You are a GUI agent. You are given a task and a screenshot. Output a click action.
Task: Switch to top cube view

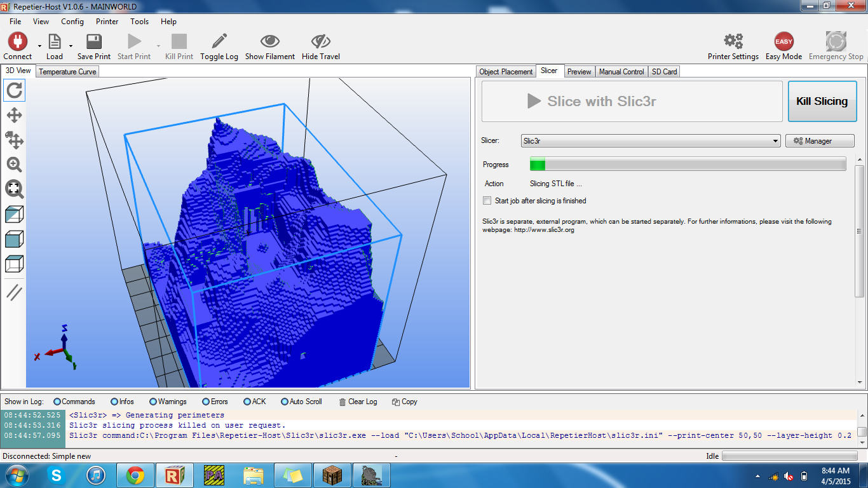pos(14,263)
